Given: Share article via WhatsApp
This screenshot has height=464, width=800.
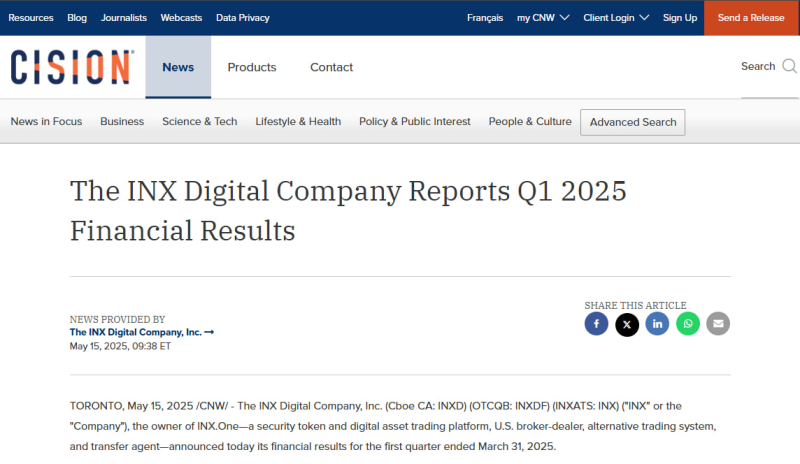Looking at the screenshot, I should tap(688, 324).
